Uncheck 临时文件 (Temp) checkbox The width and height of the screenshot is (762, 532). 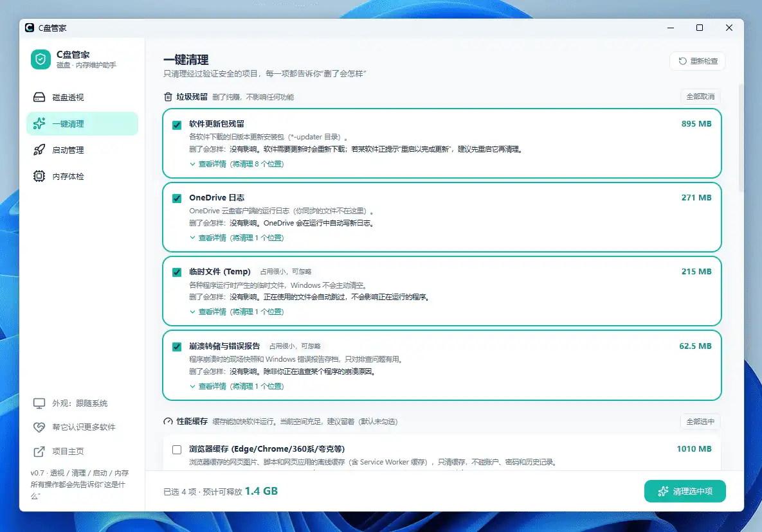(177, 272)
